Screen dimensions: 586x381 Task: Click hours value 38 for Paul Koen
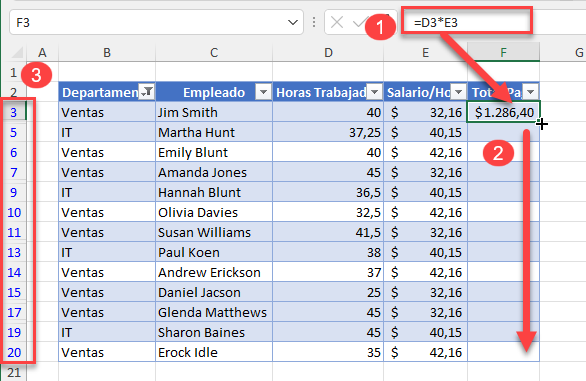click(x=328, y=252)
